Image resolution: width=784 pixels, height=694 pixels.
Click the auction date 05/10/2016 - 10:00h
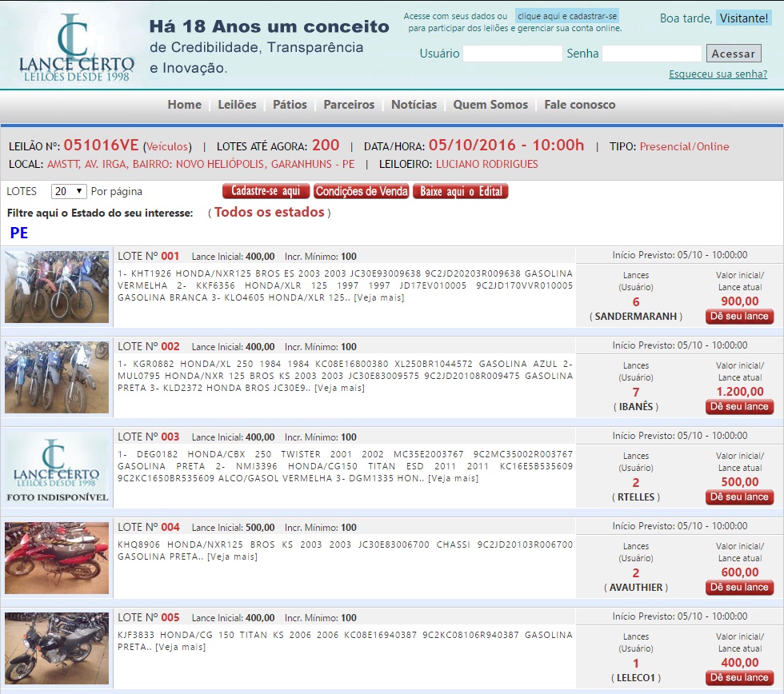[x=506, y=145]
